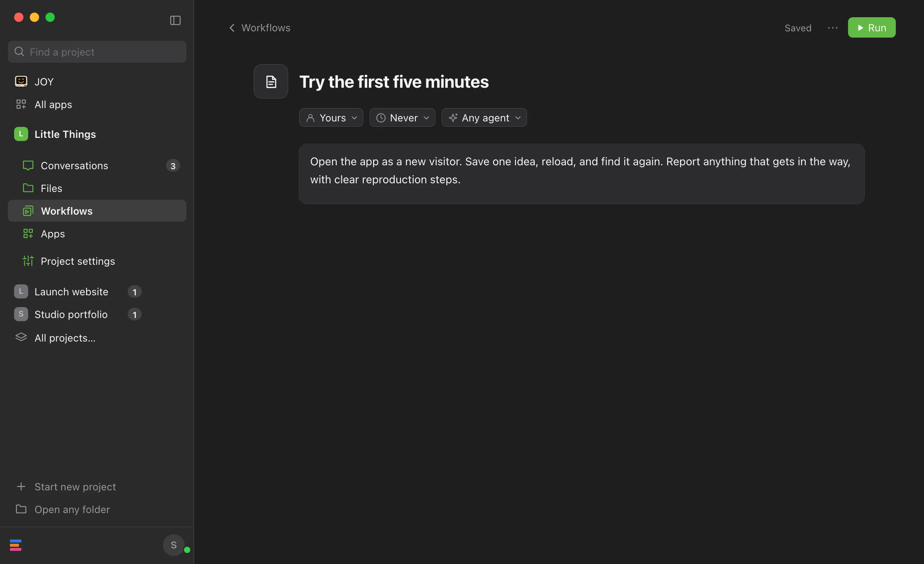Select Files in the sidebar
Viewport: 924px width, 564px height.
pos(97,188)
